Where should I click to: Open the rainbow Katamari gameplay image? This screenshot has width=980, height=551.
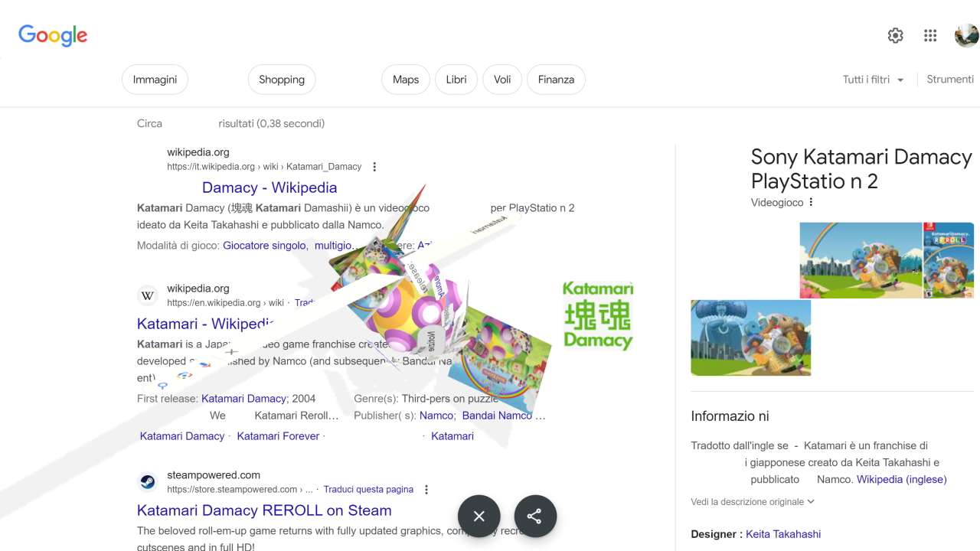pyautogui.click(x=861, y=260)
